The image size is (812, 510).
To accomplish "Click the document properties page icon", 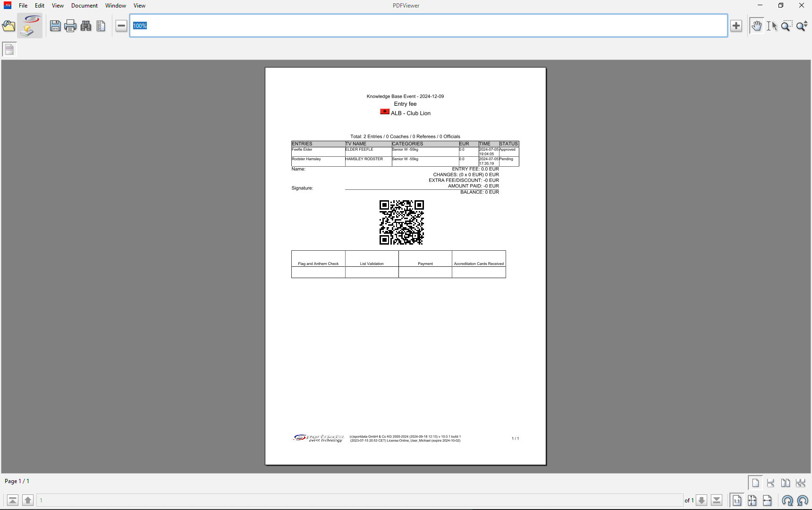I will pyautogui.click(x=101, y=26).
